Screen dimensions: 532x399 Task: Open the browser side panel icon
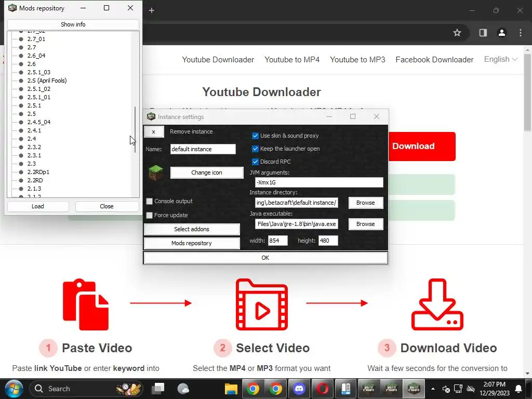(x=483, y=33)
